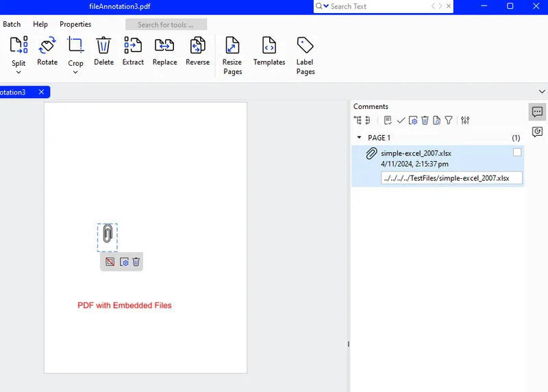This screenshot has height=392, width=548.
Task: Select the Crop pages tool icon
Action: click(x=75, y=45)
